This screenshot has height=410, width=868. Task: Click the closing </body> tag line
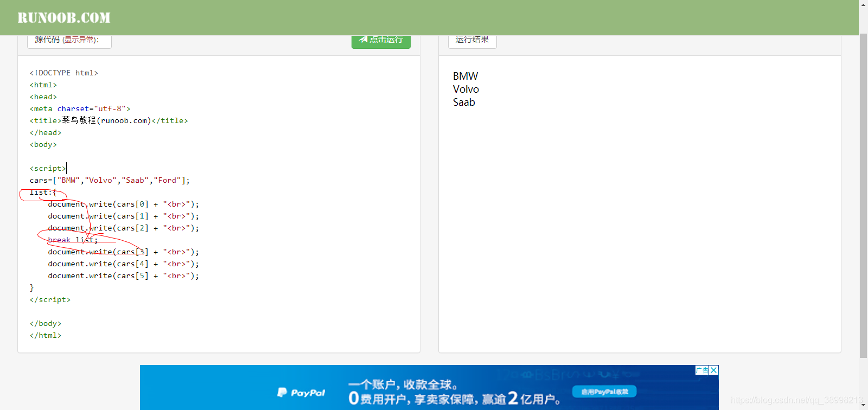[x=46, y=323]
